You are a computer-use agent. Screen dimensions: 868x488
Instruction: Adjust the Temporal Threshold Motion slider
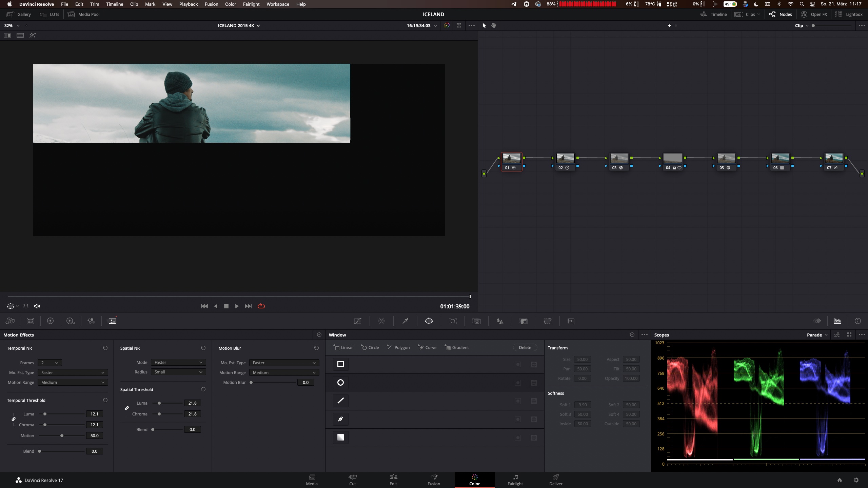pyautogui.click(x=62, y=435)
